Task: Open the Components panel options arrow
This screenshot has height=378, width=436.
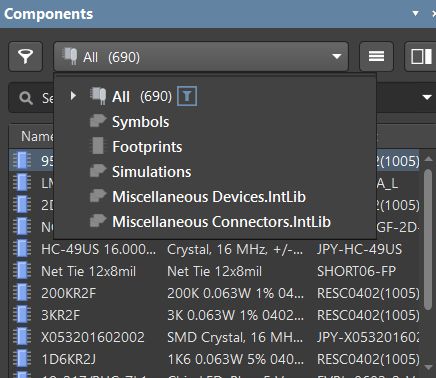Action: tap(415, 14)
